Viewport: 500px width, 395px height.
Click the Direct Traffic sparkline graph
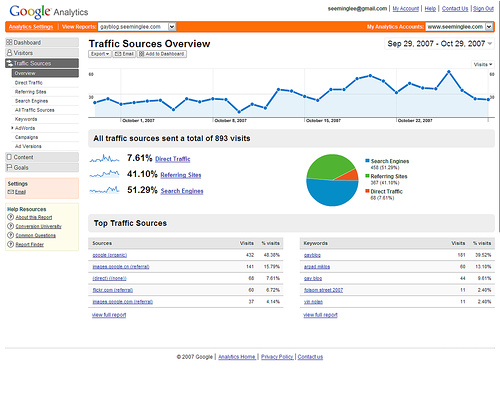(104, 158)
